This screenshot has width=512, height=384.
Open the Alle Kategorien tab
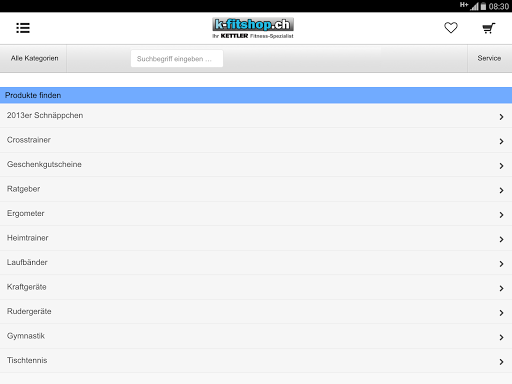tap(33, 58)
